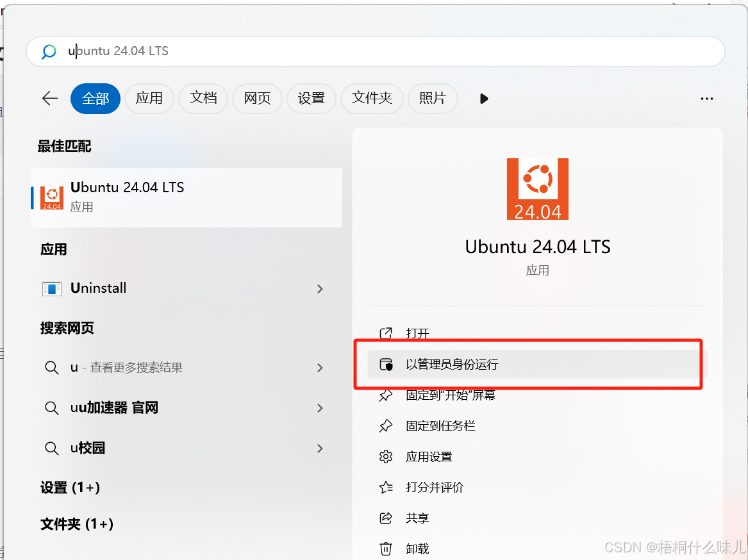Go back using the left arrow
Viewport: 748px width, 560px height.
coord(49,98)
